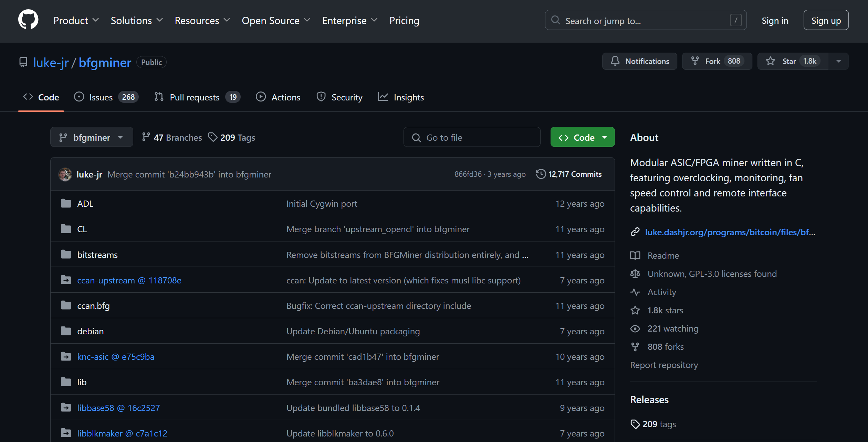Click the bitstreams folder icon

66,255
